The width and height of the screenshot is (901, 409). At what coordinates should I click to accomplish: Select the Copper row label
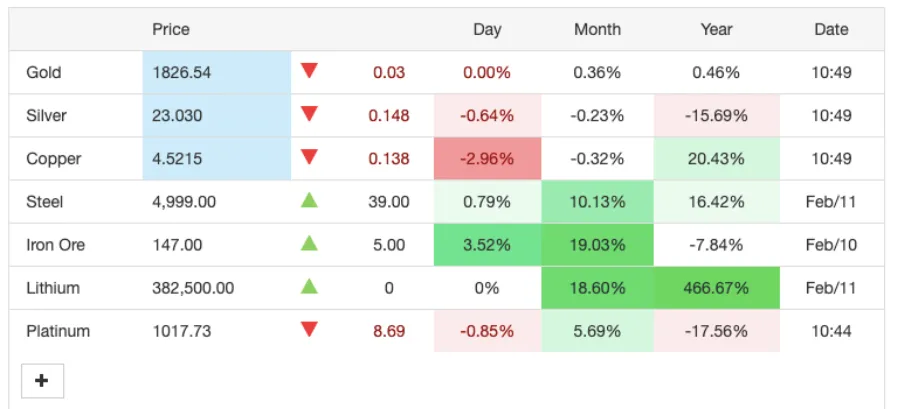click(x=54, y=159)
